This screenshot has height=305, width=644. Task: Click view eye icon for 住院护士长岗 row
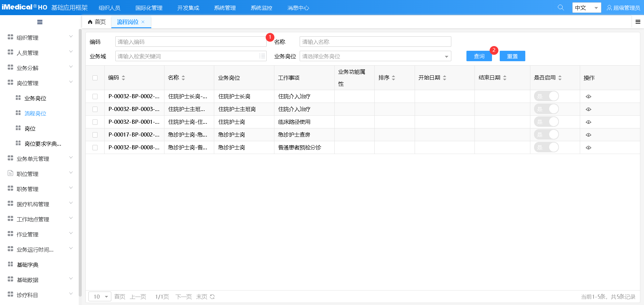(x=588, y=97)
